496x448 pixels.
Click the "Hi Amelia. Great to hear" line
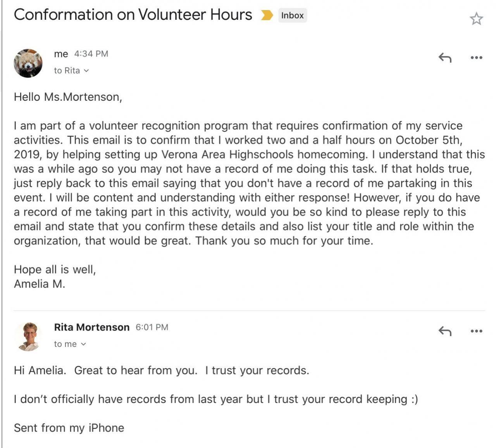pos(161,370)
